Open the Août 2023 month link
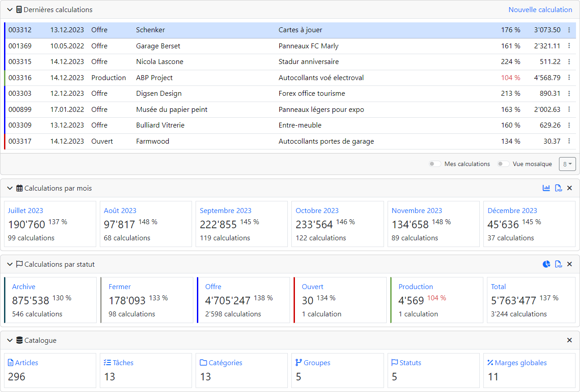580x392 pixels. pyautogui.click(x=120, y=210)
